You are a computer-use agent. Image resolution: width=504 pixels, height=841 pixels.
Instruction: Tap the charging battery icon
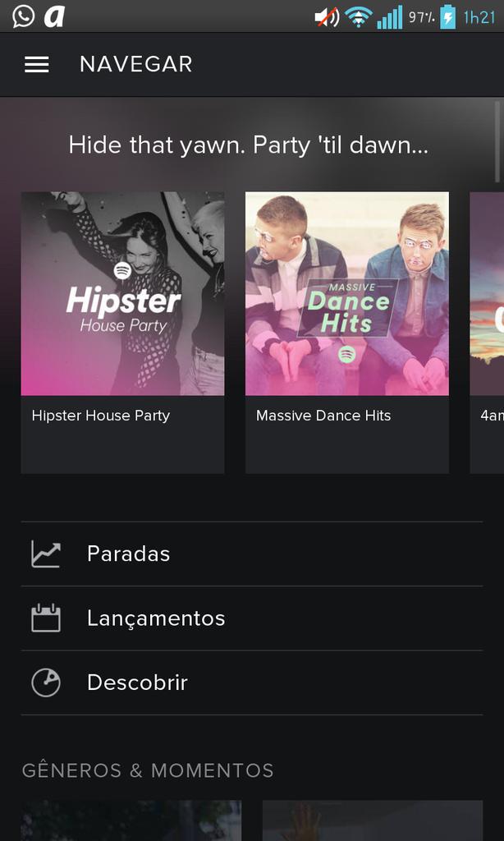tap(447, 16)
